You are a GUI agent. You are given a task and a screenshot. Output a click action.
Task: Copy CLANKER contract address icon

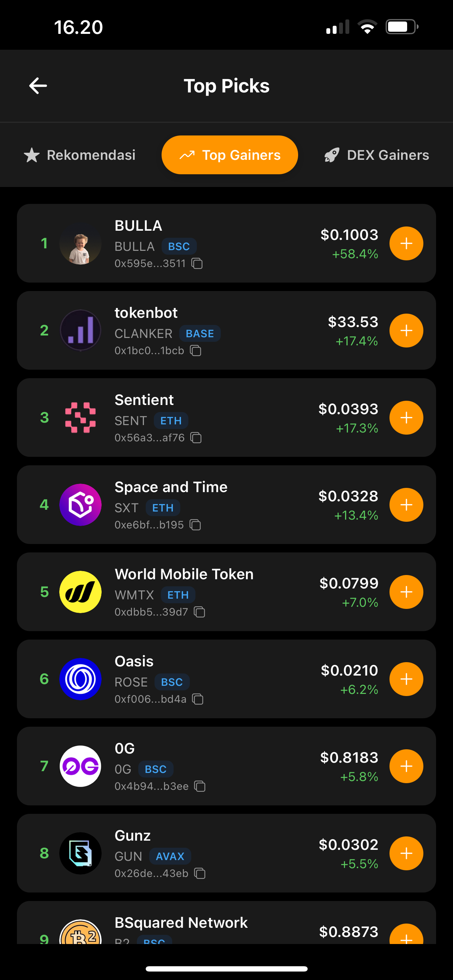click(195, 350)
